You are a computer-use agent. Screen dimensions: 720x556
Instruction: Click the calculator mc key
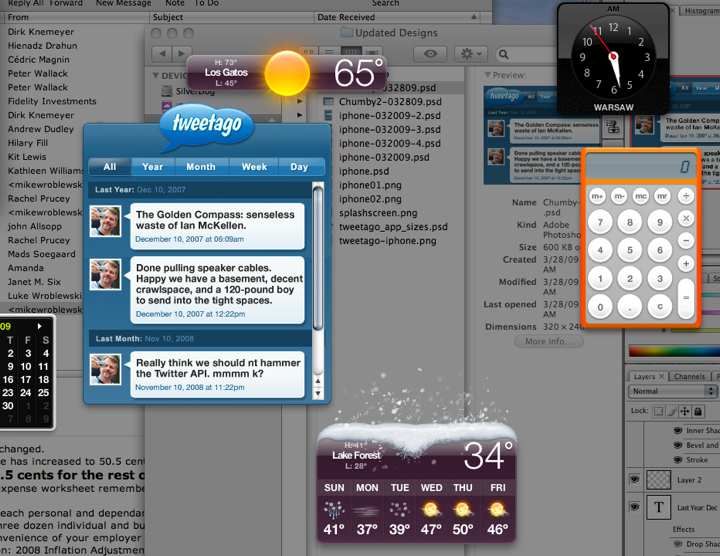coord(641,197)
